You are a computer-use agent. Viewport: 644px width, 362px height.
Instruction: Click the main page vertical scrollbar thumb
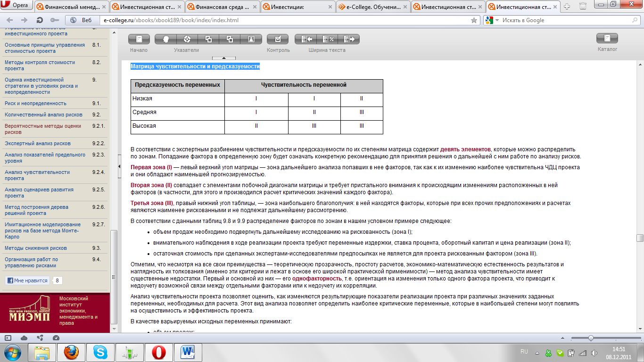point(639,238)
